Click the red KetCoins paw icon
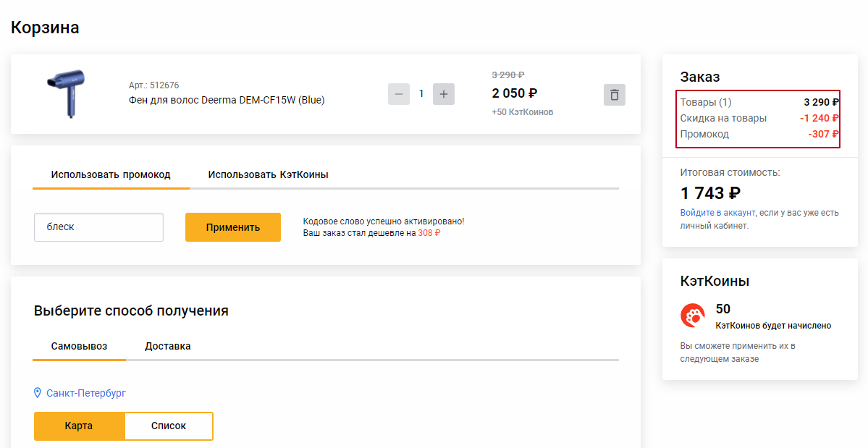 [693, 316]
